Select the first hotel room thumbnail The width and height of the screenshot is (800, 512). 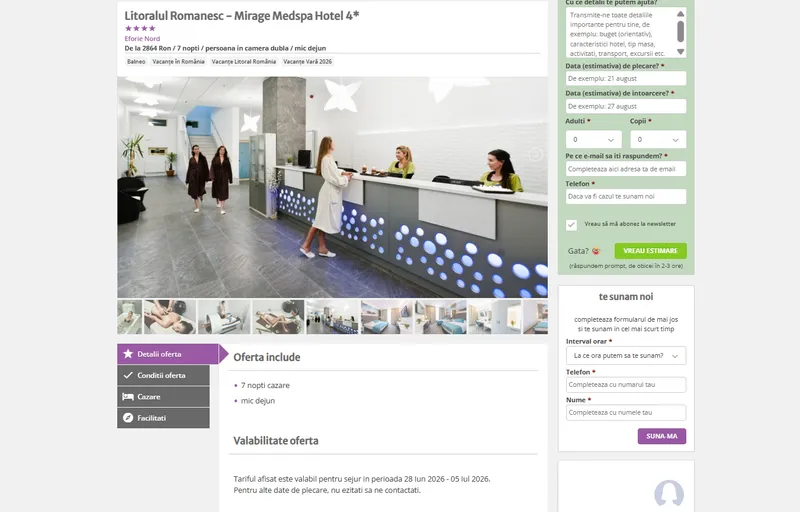(x=387, y=317)
